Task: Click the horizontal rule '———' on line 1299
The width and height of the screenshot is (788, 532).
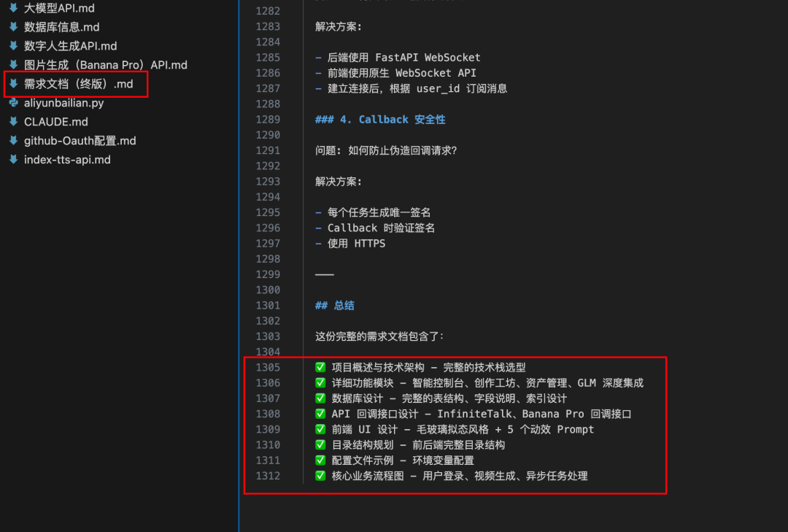Action: click(325, 274)
